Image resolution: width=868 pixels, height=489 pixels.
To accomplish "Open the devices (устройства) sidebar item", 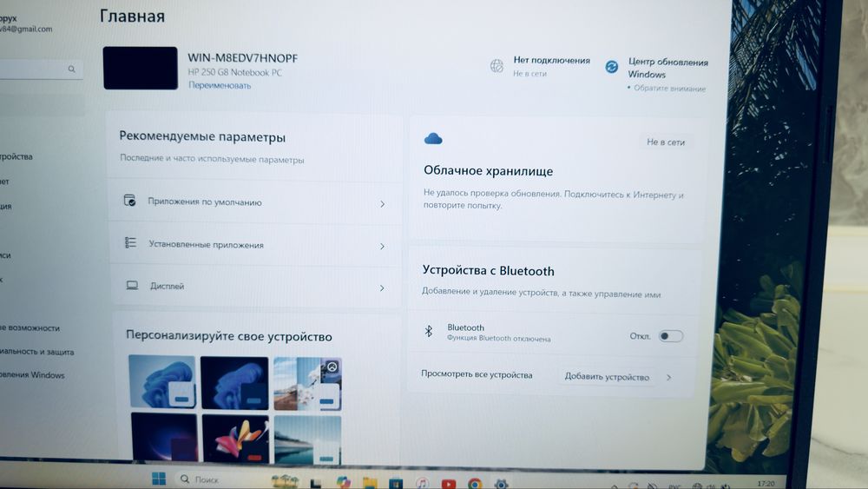I will (x=16, y=156).
